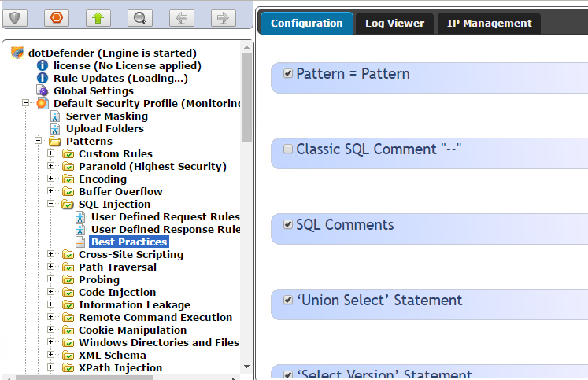Click the Probing folder icon
The width and height of the screenshot is (588, 380).
pos(68,279)
